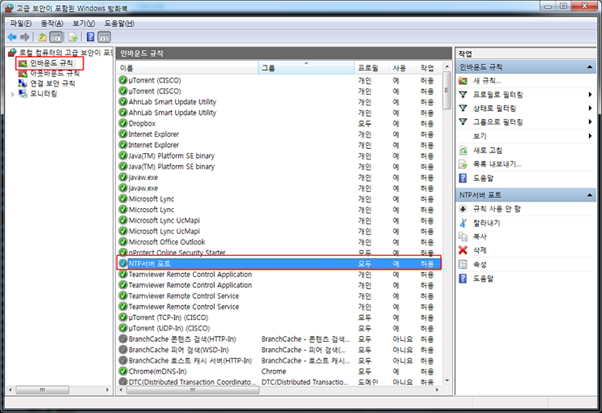Click 목록 내보내기... action

(497, 164)
